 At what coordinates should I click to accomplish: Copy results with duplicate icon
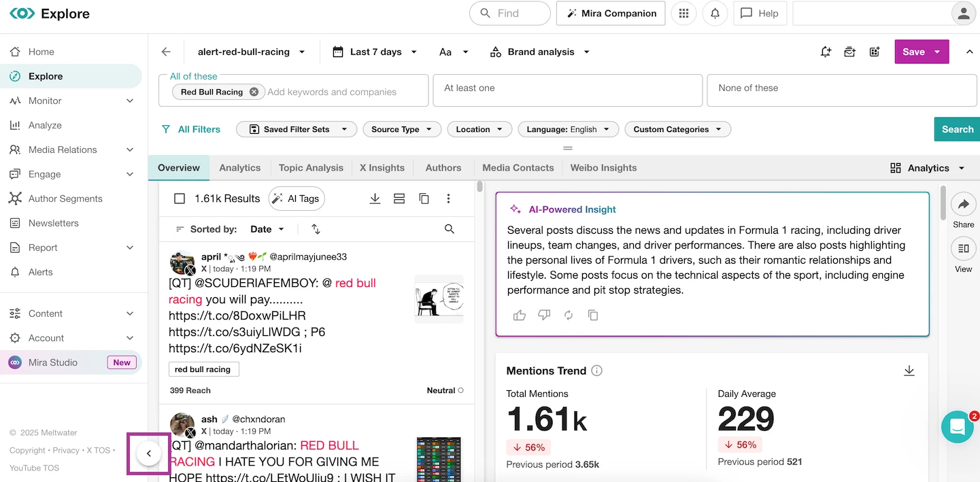[424, 199]
